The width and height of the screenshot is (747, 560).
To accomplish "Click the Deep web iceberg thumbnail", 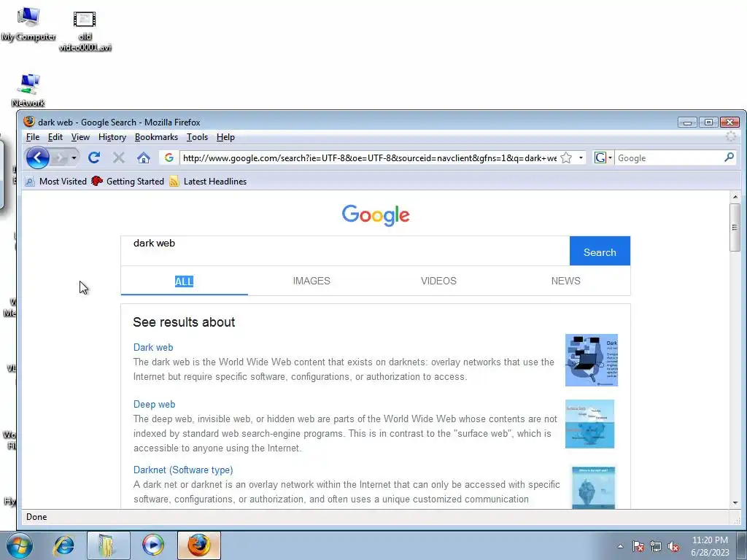I will pyautogui.click(x=589, y=424).
